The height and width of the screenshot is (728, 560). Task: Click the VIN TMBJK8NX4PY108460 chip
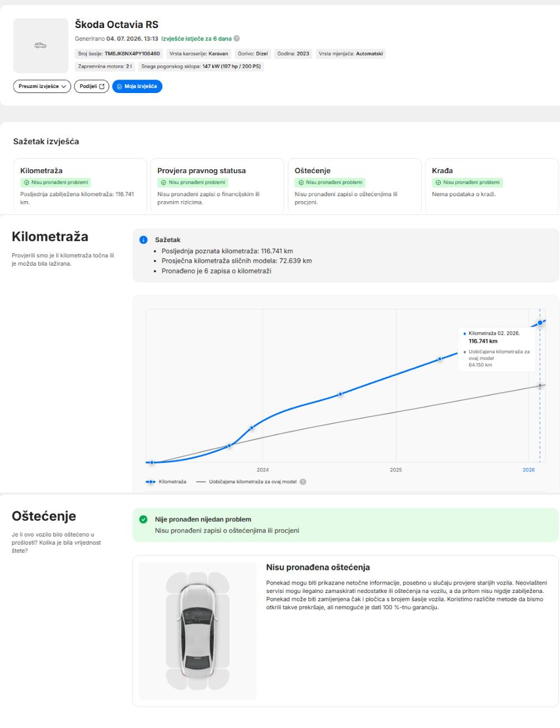(x=119, y=54)
